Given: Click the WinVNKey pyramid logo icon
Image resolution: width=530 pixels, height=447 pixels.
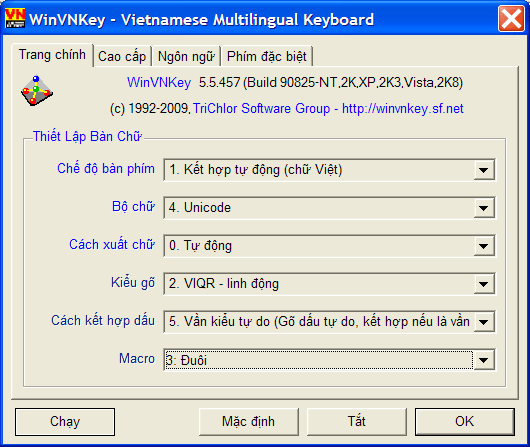Looking at the screenshot, I should [x=37, y=91].
